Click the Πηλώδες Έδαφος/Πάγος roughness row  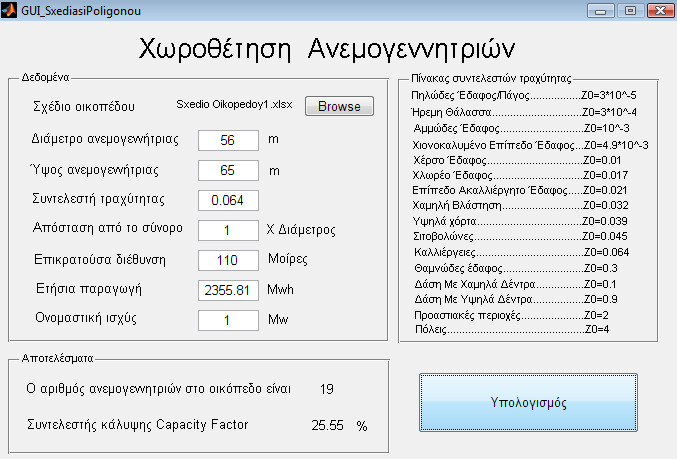524,95
